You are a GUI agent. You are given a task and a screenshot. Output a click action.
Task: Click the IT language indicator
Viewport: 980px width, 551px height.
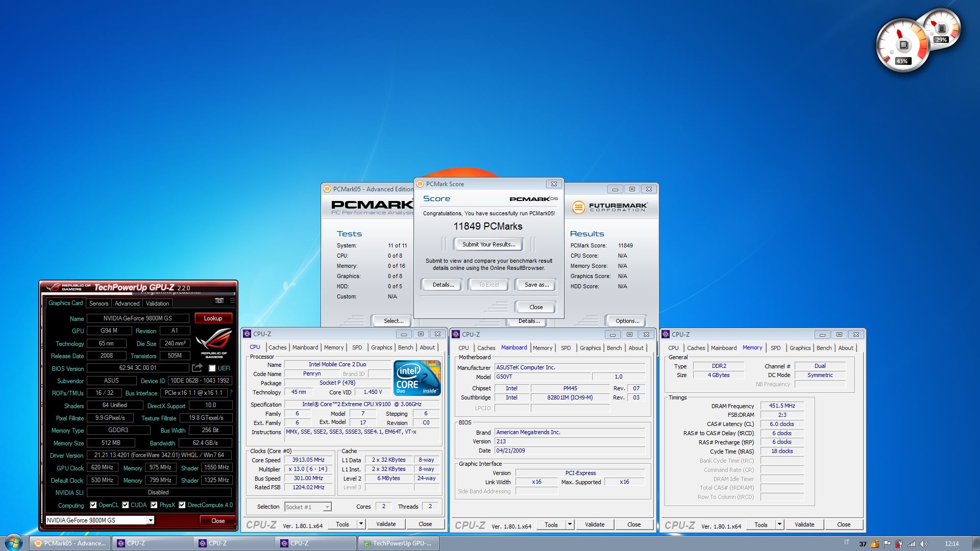pos(847,543)
